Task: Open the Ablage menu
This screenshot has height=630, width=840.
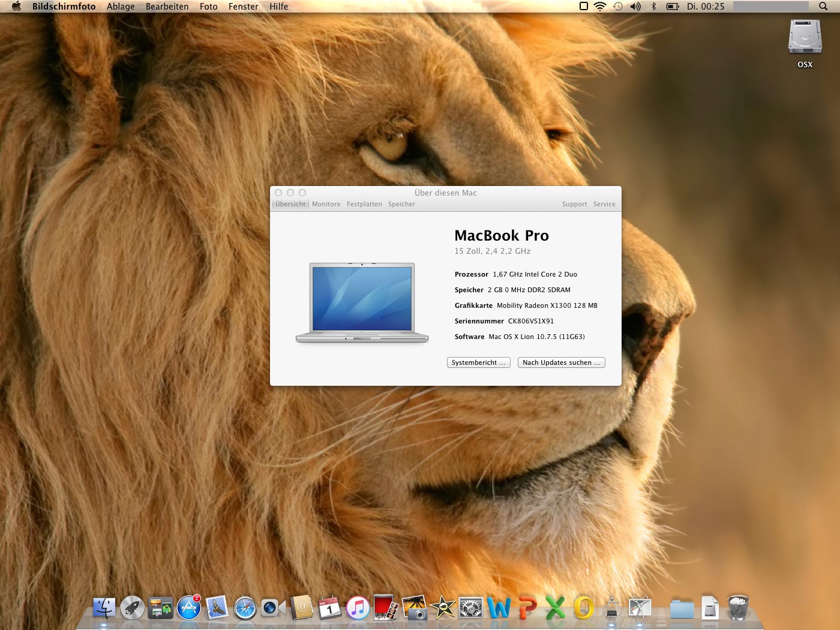Action: tap(121, 7)
